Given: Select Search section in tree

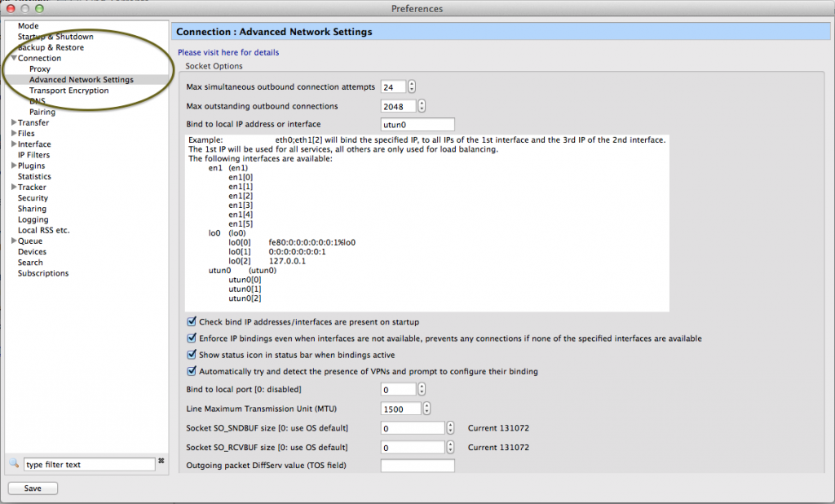Looking at the screenshot, I should [x=30, y=262].
